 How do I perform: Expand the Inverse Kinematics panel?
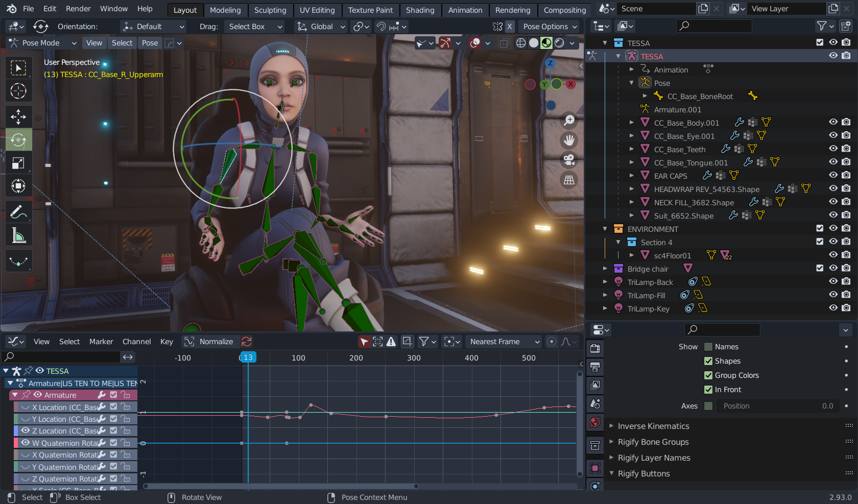point(653,426)
